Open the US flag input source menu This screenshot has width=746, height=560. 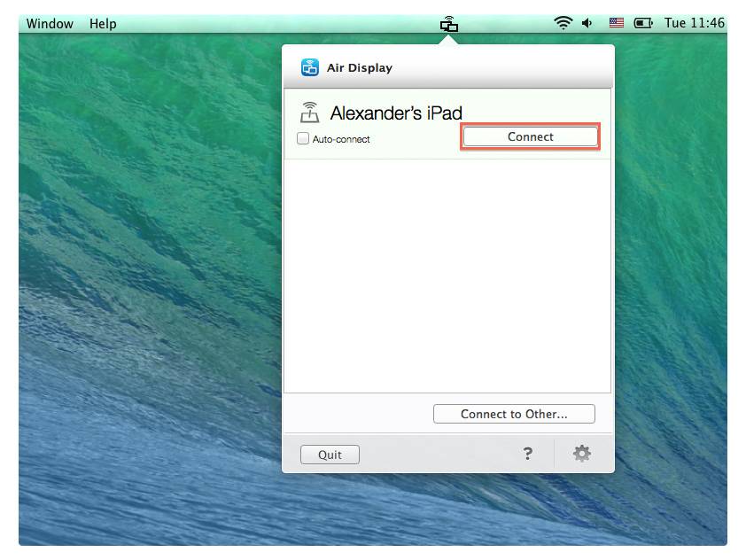click(616, 24)
